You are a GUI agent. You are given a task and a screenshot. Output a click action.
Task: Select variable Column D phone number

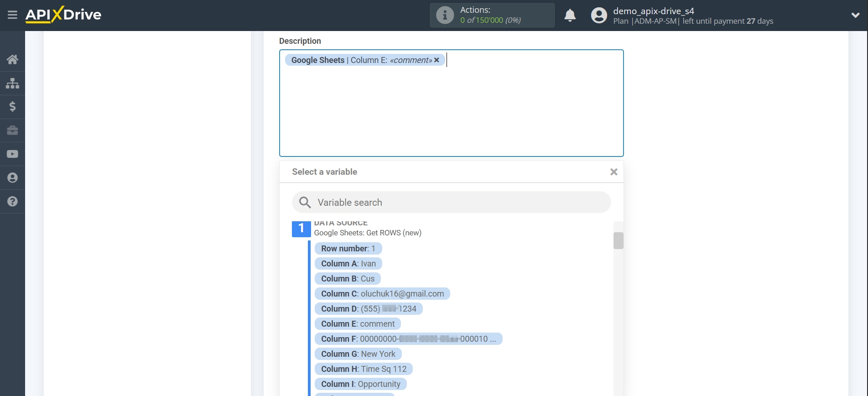click(369, 309)
